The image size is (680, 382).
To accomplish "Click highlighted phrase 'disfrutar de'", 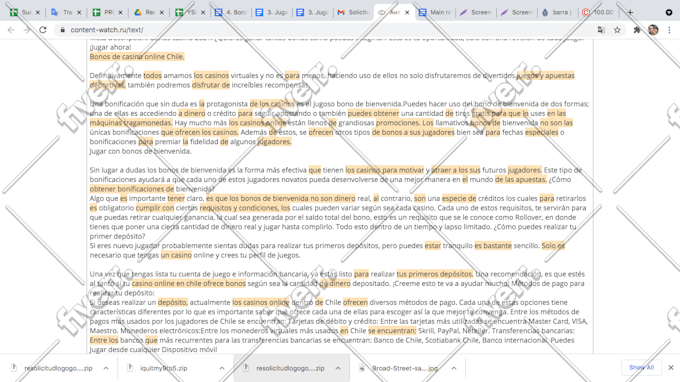I will (211, 85).
